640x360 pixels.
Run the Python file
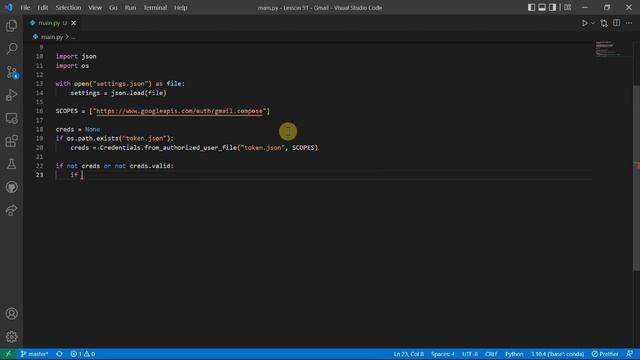tap(584, 23)
